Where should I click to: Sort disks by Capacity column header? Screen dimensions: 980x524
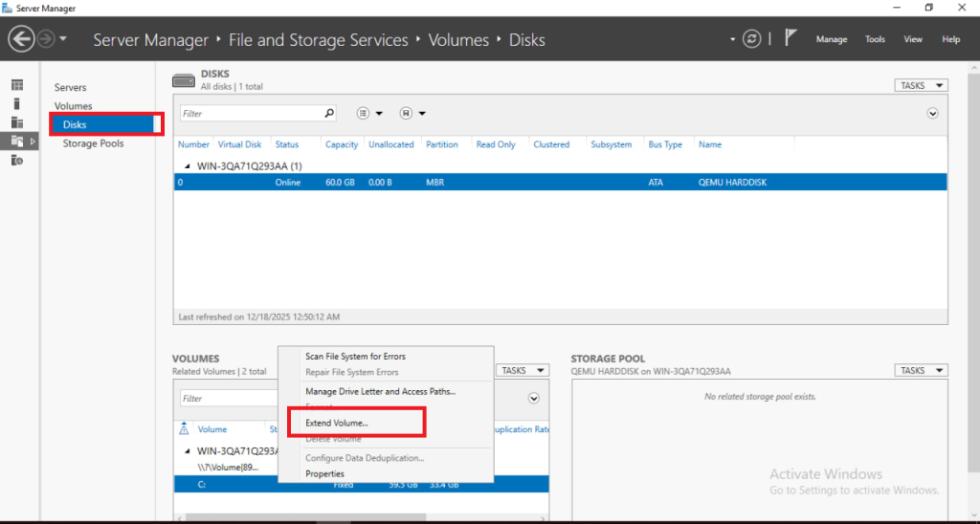click(342, 144)
